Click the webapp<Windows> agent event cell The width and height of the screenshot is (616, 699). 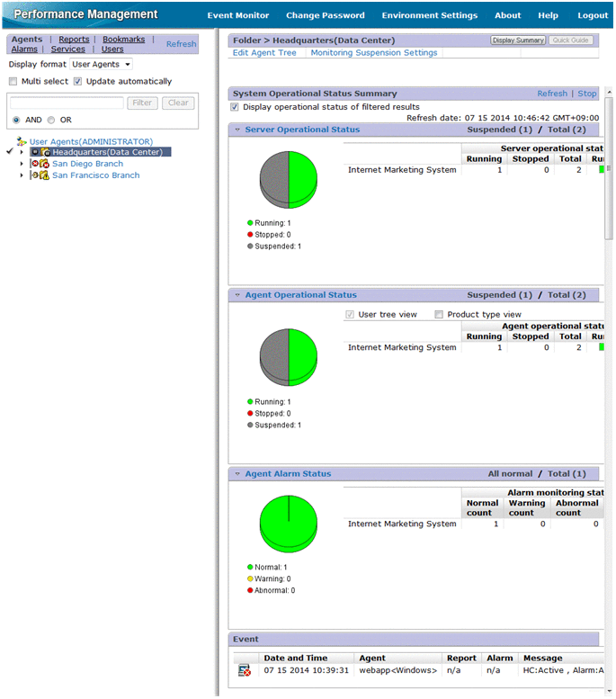pyautogui.click(x=398, y=671)
